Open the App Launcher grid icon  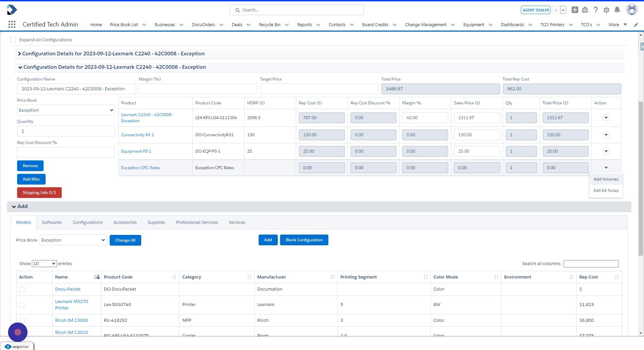12,24
